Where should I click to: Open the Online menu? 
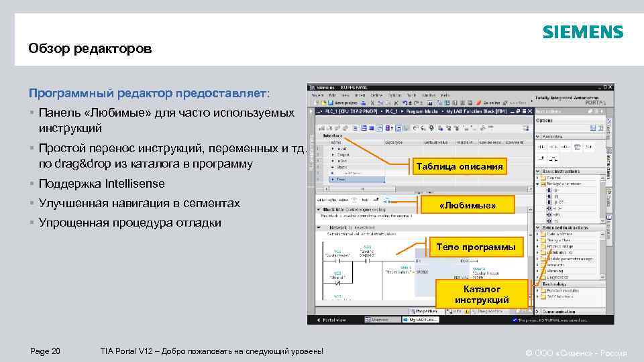point(376,95)
